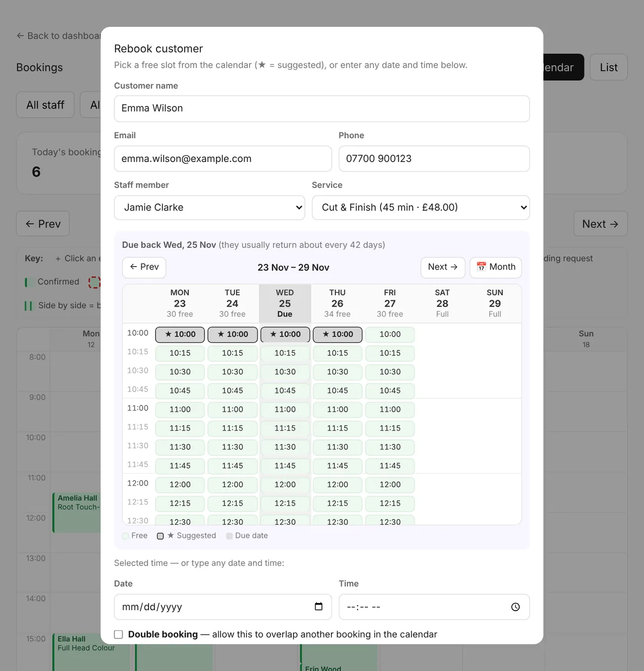Pick the 10:00 slot on Friday 27
The height and width of the screenshot is (671, 644).
click(390, 335)
